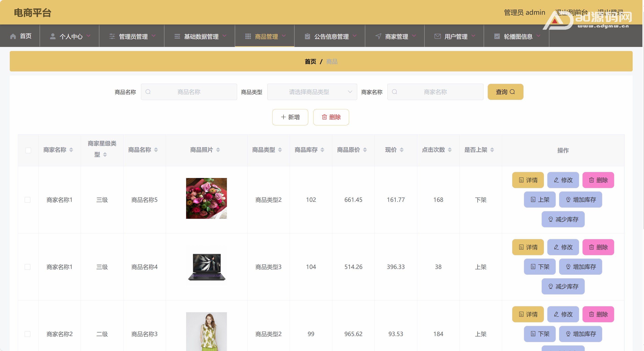Click sort arrows beside 点击次数 header
Viewport: 644px width, 351px height.
coord(450,150)
